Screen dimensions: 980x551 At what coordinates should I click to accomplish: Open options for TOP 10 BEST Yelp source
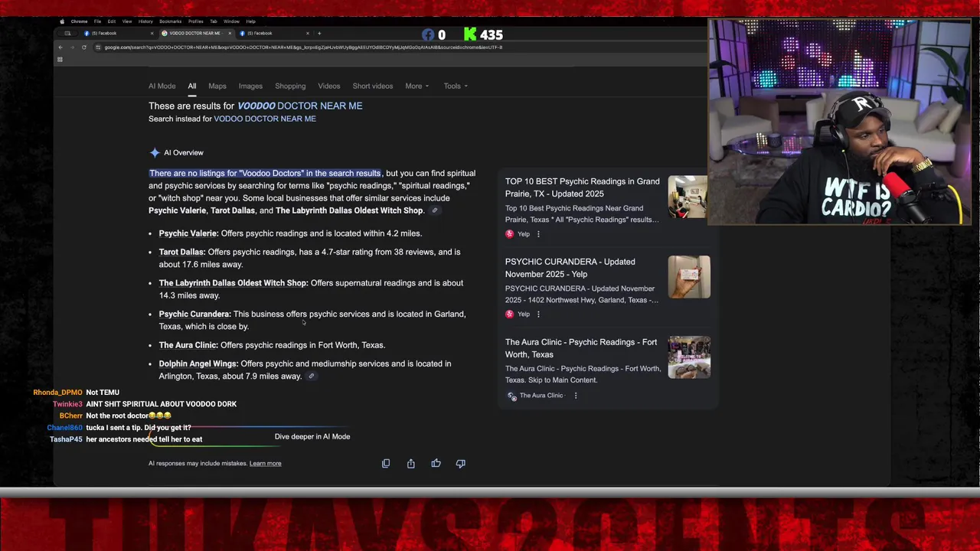coord(538,234)
